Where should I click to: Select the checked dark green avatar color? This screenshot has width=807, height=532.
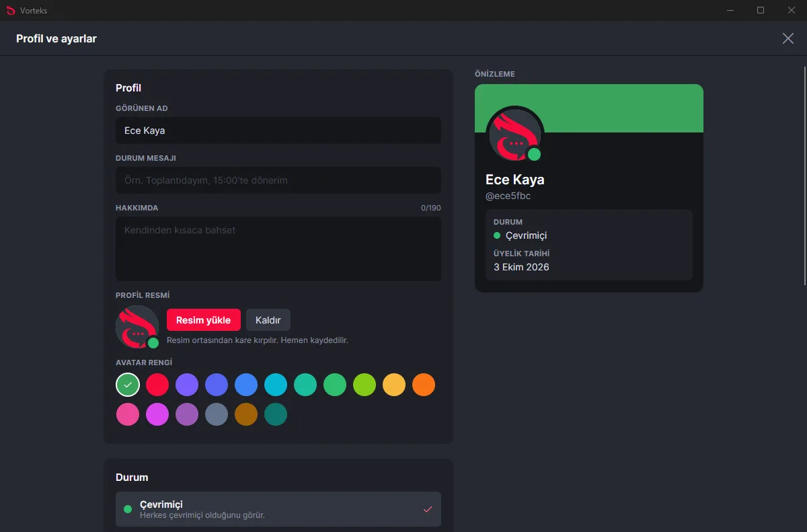pyautogui.click(x=128, y=385)
